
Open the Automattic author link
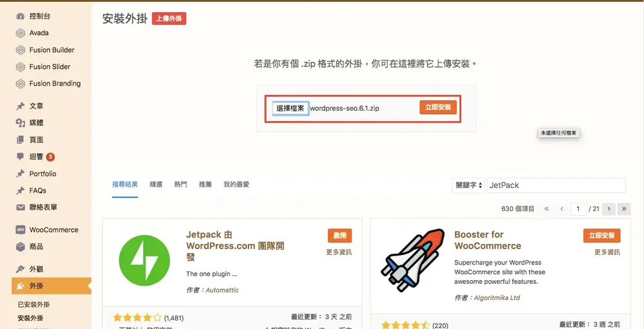[x=222, y=290]
